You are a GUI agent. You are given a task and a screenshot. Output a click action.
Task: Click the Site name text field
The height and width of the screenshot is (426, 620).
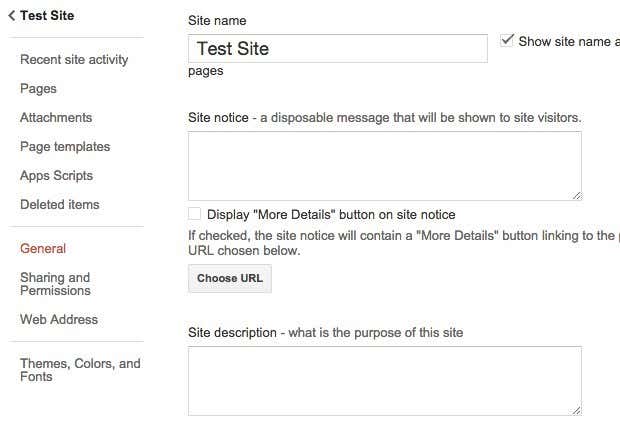338,49
